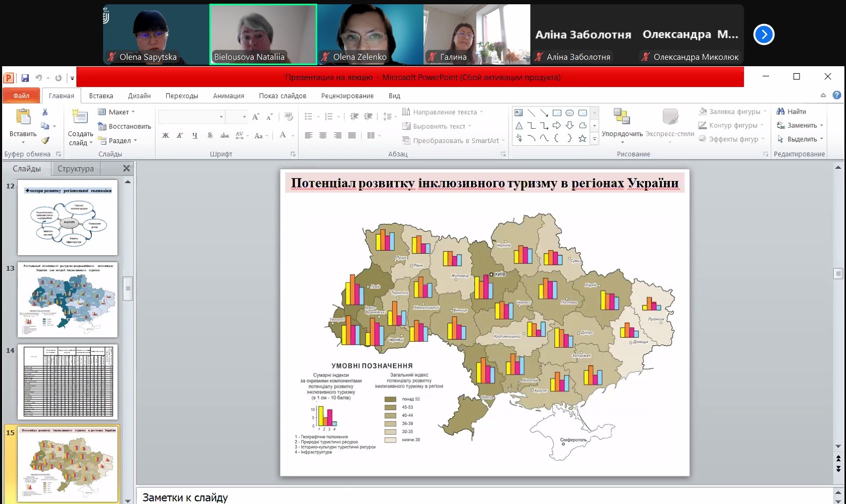Open the font size combo box

(237, 117)
